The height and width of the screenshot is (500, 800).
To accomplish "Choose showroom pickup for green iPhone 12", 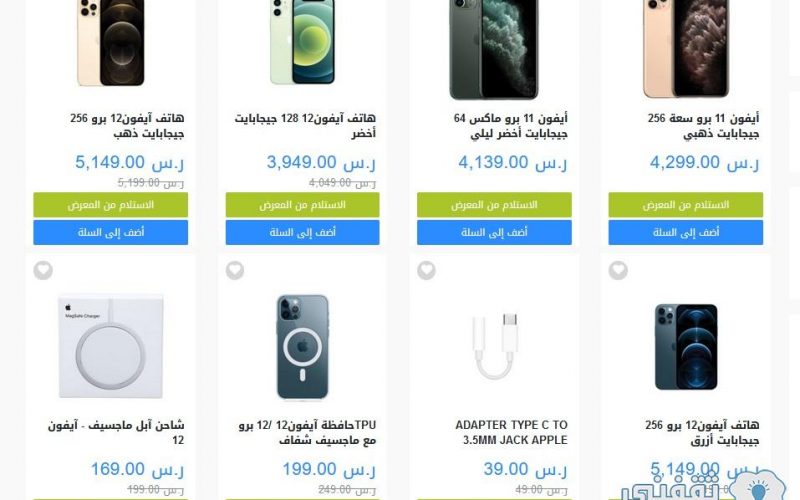I will coord(303,205).
